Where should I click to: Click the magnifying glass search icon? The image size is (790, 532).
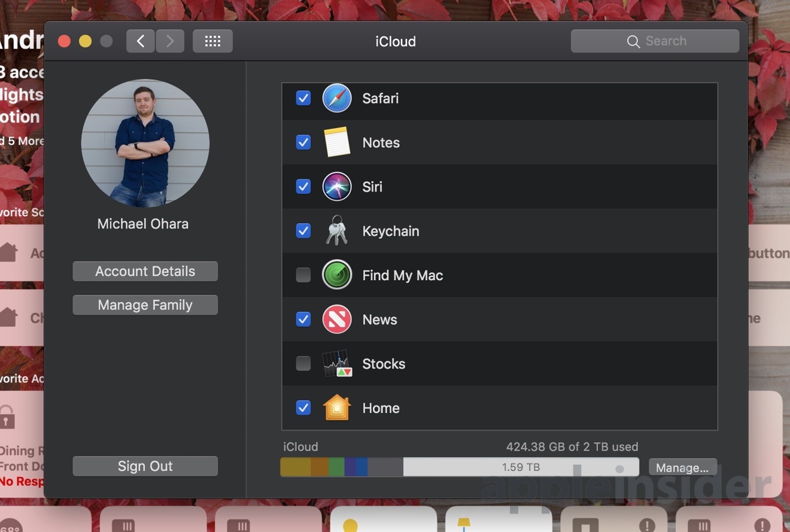[x=633, y=41]
